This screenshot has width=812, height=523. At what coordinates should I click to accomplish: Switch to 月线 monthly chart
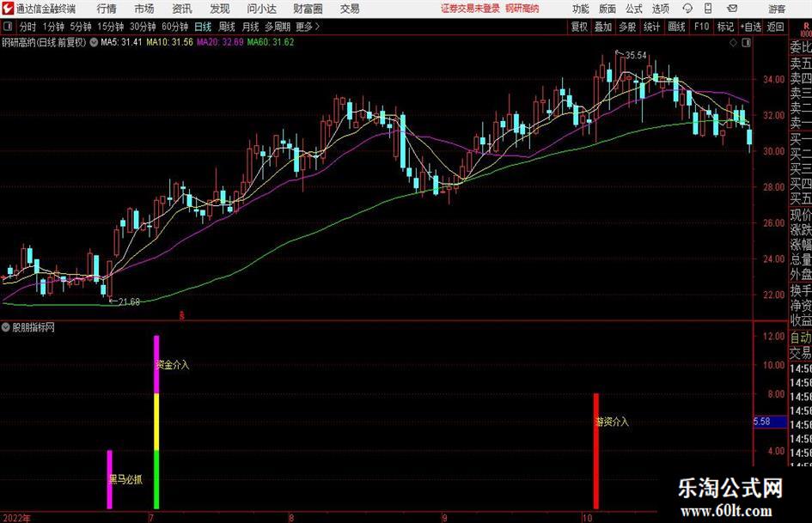(250, 27)
